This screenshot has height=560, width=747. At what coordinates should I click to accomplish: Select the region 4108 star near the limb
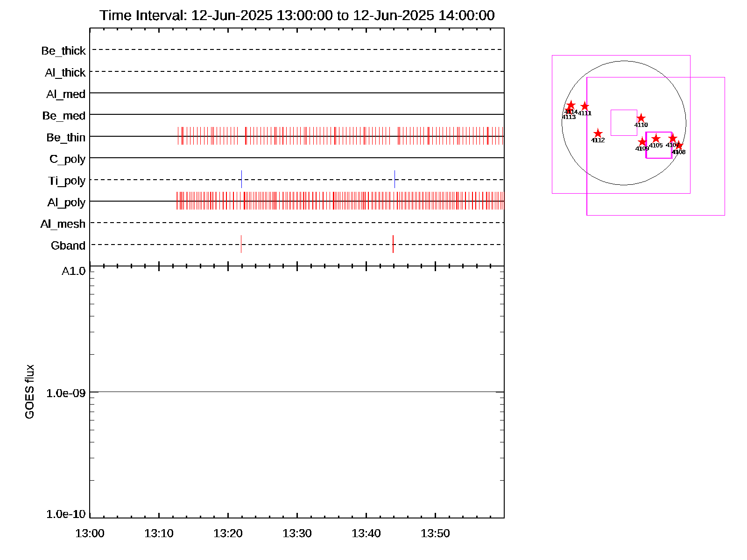[x=679, y=146]
